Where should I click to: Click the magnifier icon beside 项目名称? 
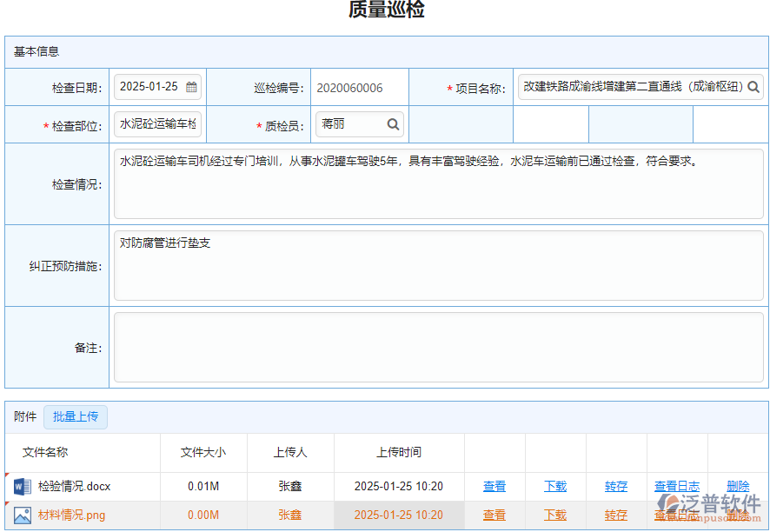[x=755, y=87]
